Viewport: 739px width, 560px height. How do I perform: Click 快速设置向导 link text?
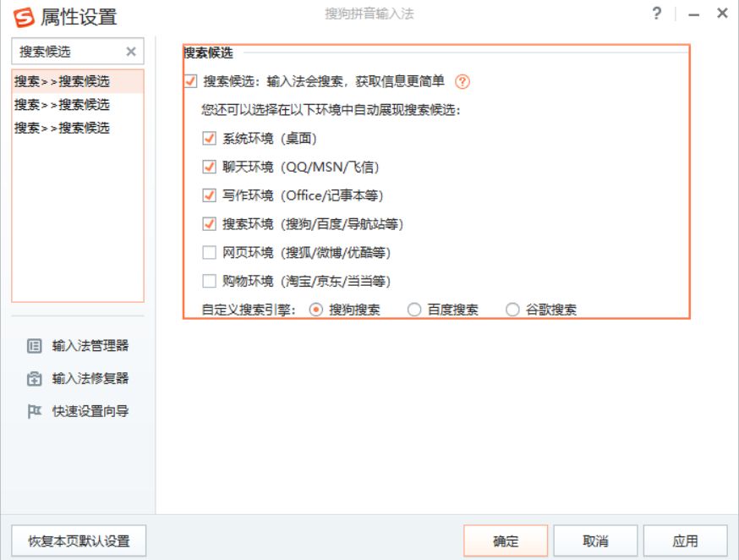[x=90, y=411]
